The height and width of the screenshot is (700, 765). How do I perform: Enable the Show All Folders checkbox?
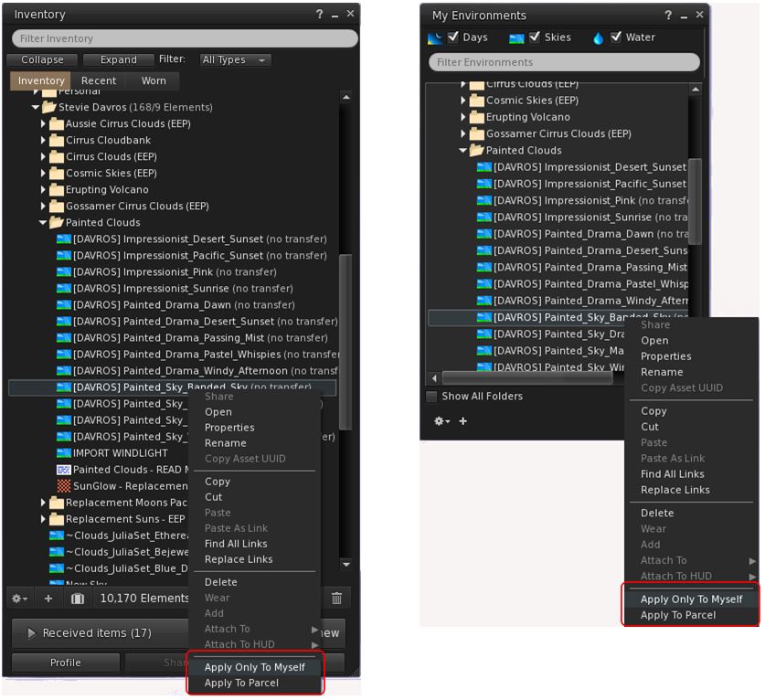click(x=432, y=397)
